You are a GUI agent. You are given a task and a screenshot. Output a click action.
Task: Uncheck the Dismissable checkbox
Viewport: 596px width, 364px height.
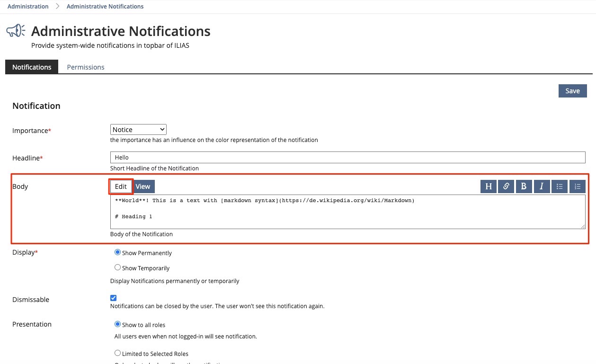point(113,298)
